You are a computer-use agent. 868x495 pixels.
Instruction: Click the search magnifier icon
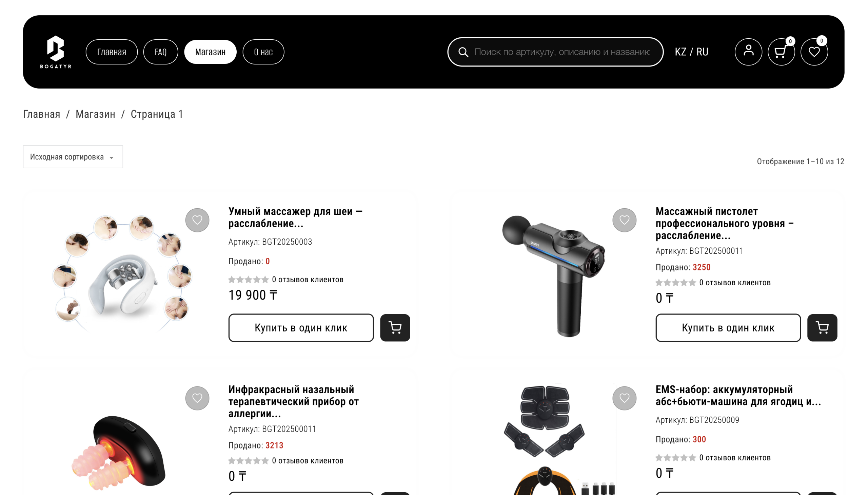click(463, 52)
